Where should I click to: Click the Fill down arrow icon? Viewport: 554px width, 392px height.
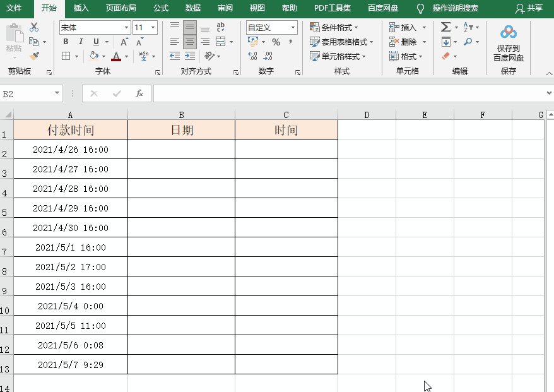click(446, 42)
